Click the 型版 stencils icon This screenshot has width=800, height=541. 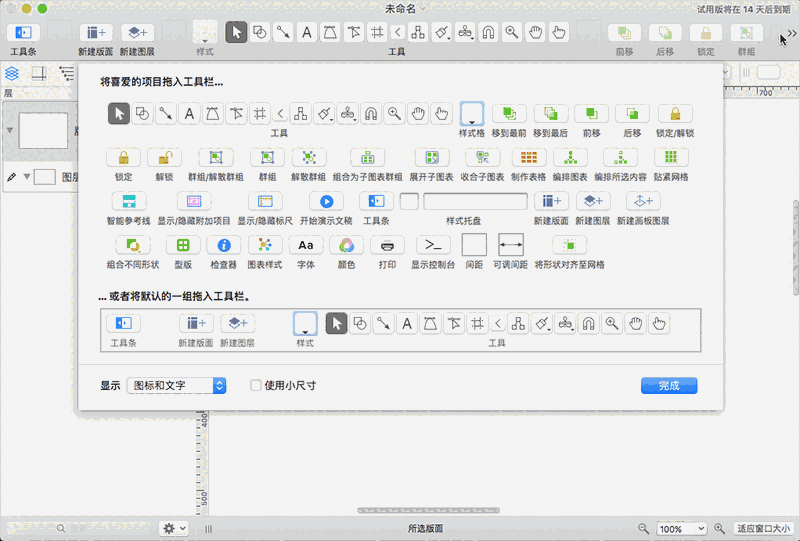pyautogui.click(x=183, y=245)
